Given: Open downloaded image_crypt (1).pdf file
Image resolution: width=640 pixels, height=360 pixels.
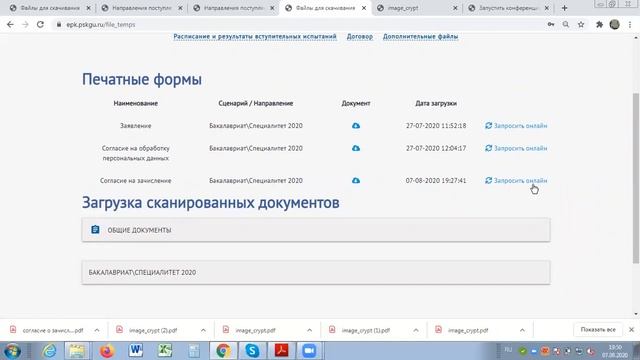Looking at the screenshot, I should 366,330.
